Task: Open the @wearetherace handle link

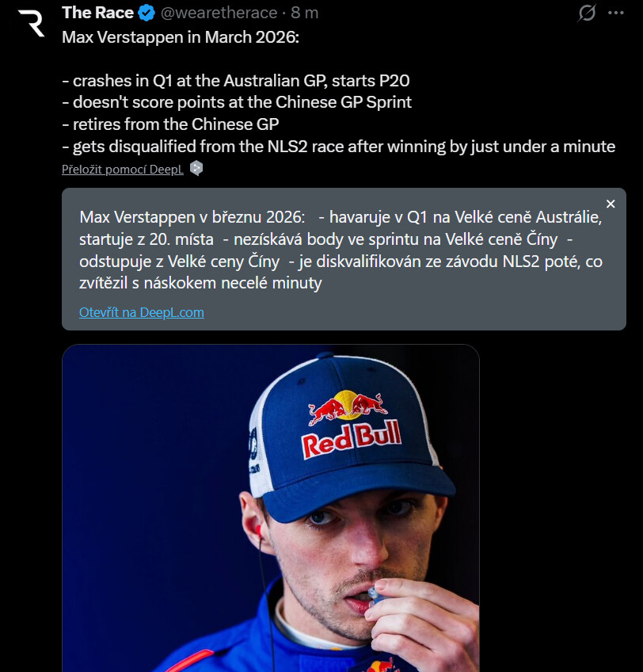Action: pyautogui.click(x=220, y=13)
